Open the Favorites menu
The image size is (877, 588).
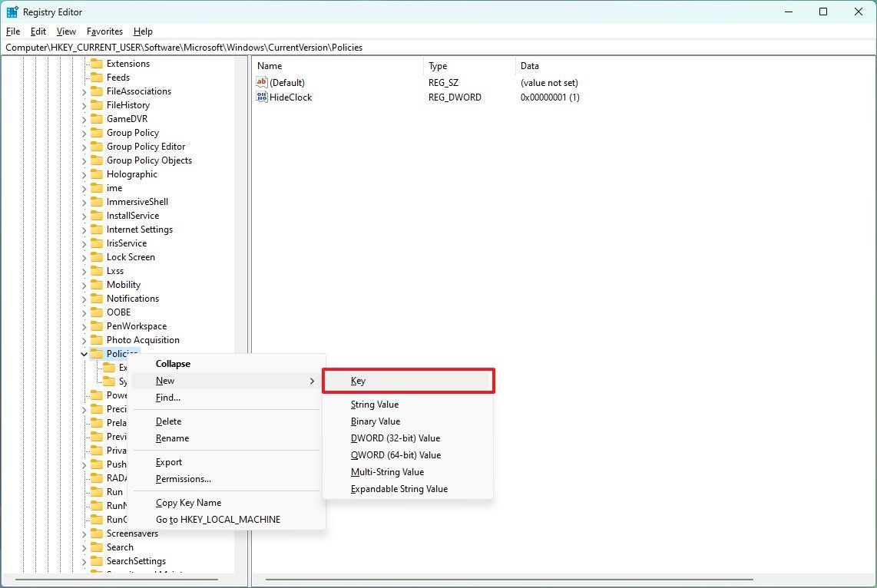[104, 31]
